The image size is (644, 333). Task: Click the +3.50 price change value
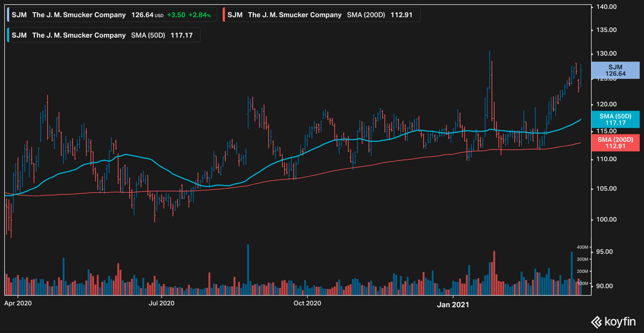pyautogui.click(x=176, y=15)
